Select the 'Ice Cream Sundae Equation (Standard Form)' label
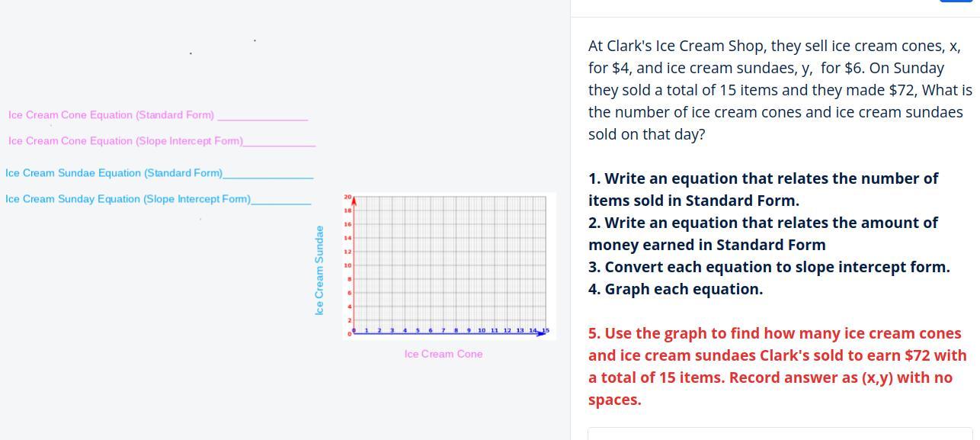 114,173
